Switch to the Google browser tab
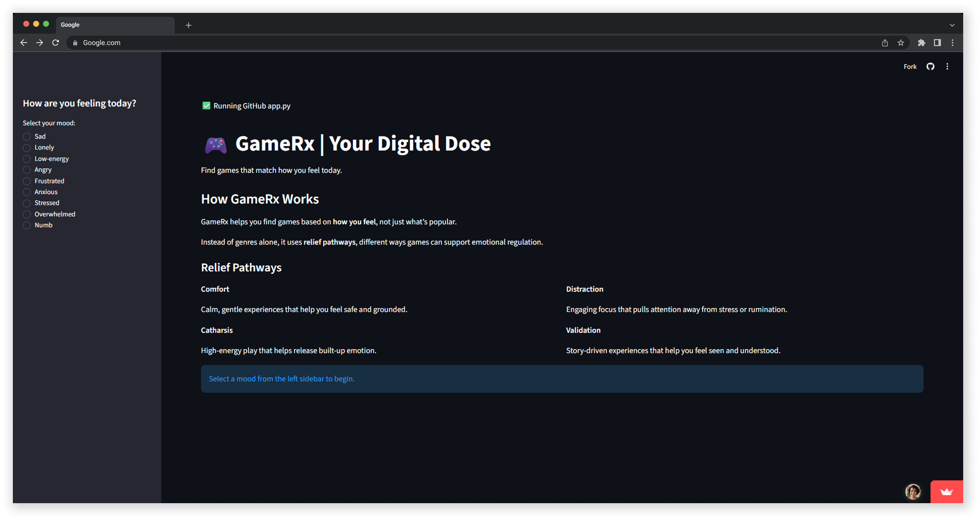The image size is (980, 520). coord(115,25)
